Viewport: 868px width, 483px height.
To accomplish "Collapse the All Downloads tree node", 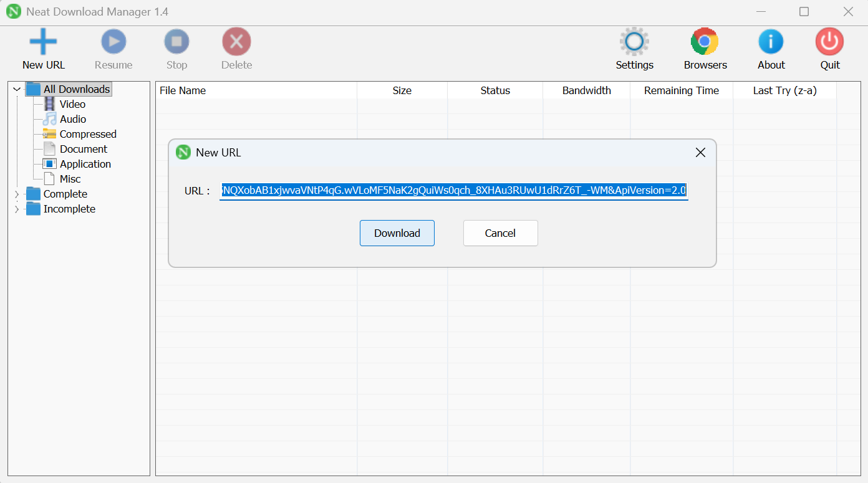I will point(17,90).
